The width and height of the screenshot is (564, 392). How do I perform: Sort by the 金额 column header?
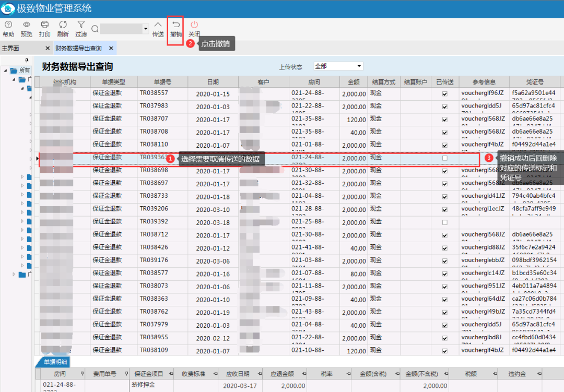[x=354, y=82]
